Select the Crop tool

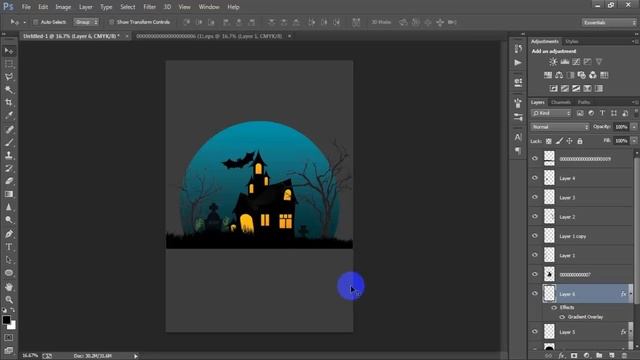tap(9, 102)
